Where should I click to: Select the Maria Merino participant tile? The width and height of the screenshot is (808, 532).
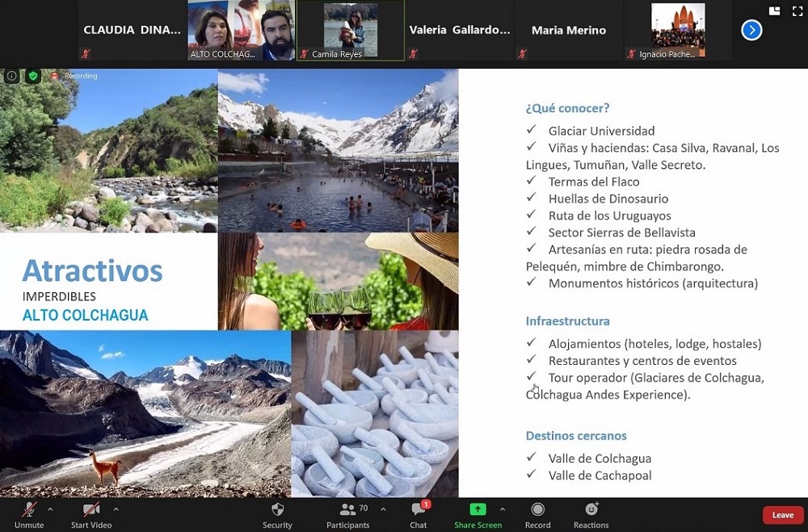click(568, 31)
